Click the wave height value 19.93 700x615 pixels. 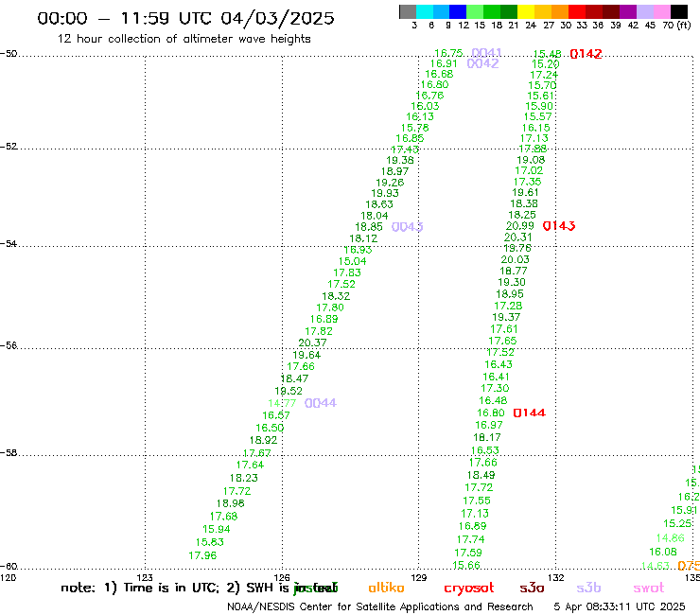385,193
